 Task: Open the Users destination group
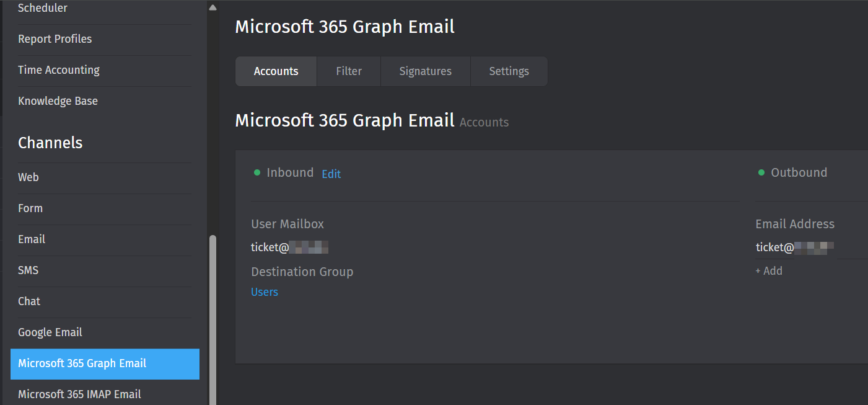[x=265, y=292]
